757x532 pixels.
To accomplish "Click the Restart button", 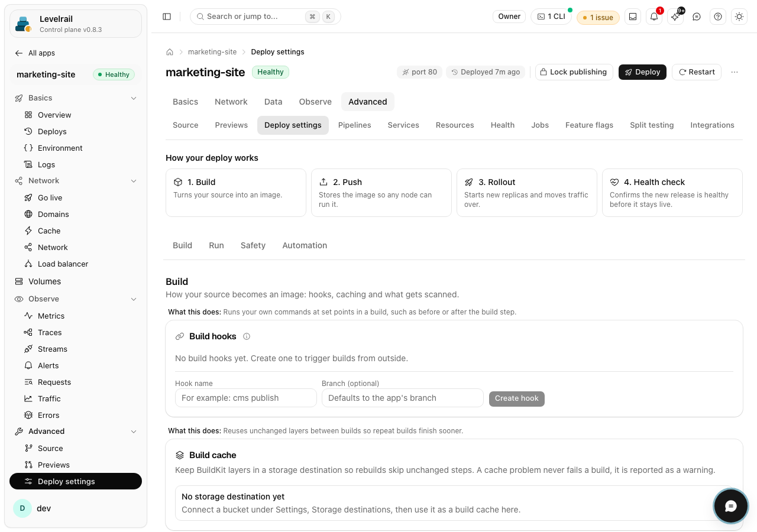I will point(697,72).
